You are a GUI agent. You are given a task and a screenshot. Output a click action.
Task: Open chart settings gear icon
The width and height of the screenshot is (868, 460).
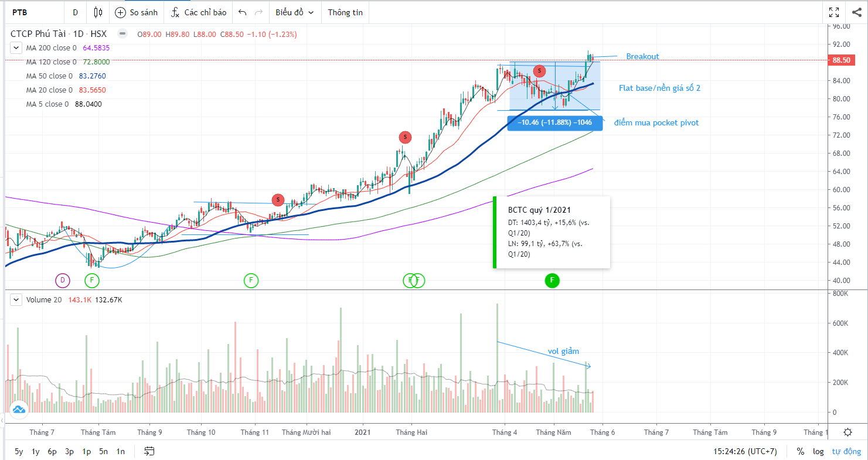[847, 432]
